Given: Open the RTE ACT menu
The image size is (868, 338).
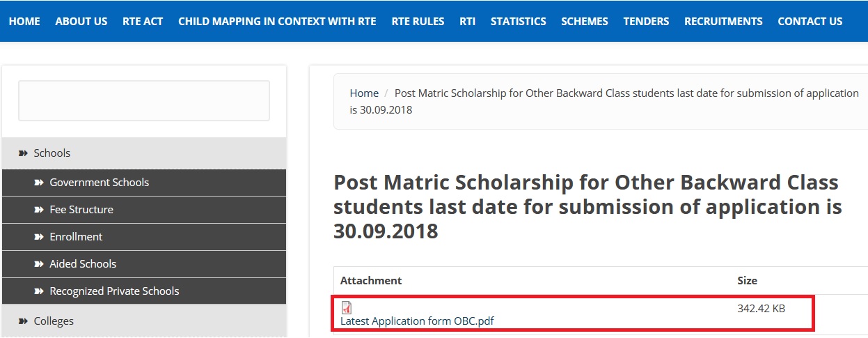Looking at the screenshot, I should tap(143, 22).
